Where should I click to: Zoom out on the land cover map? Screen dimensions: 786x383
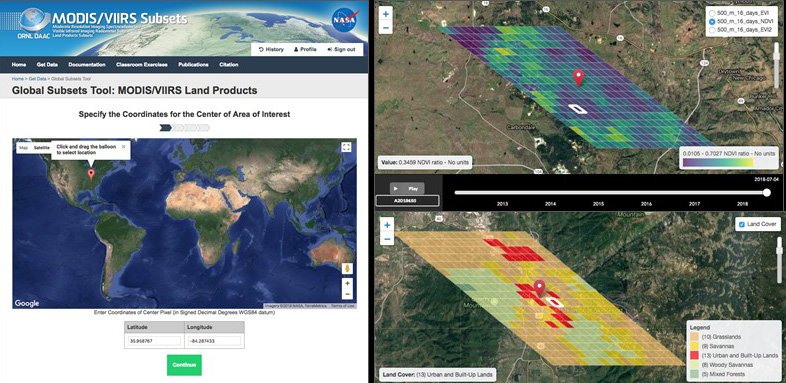click(387, 239)
